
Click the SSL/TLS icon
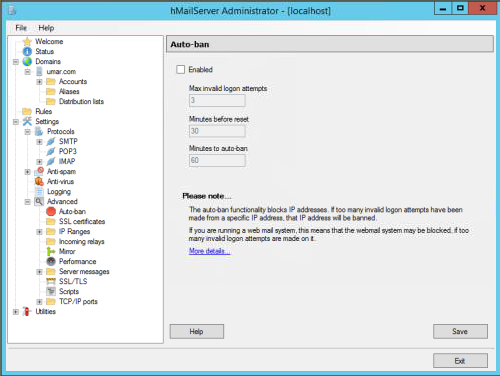click(x=51, y=282)
